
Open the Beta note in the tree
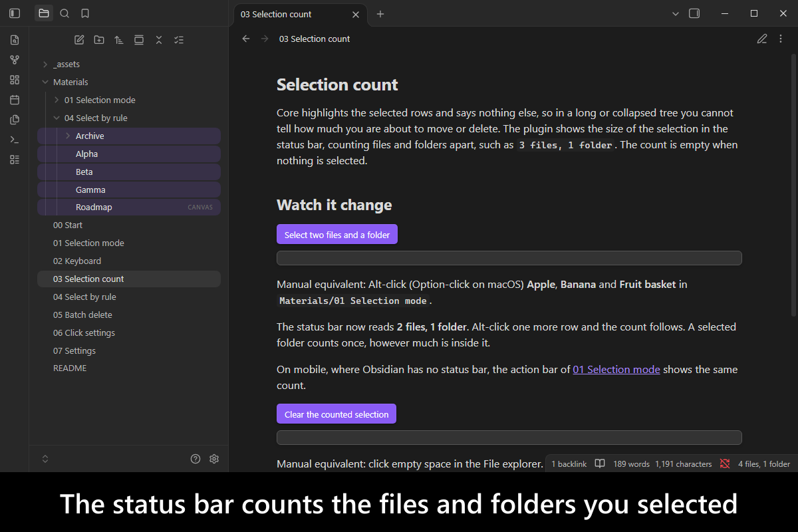coord(128,172)
